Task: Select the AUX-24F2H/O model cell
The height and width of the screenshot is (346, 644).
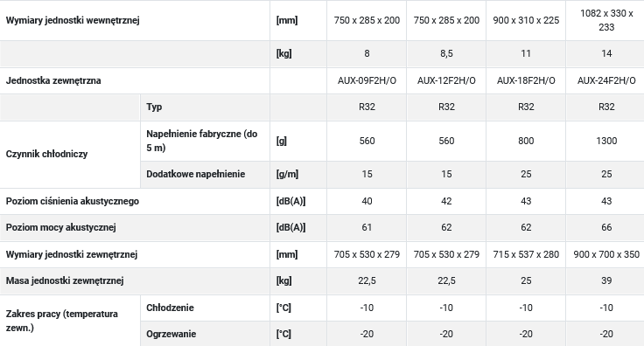Action: click(606, 80)
